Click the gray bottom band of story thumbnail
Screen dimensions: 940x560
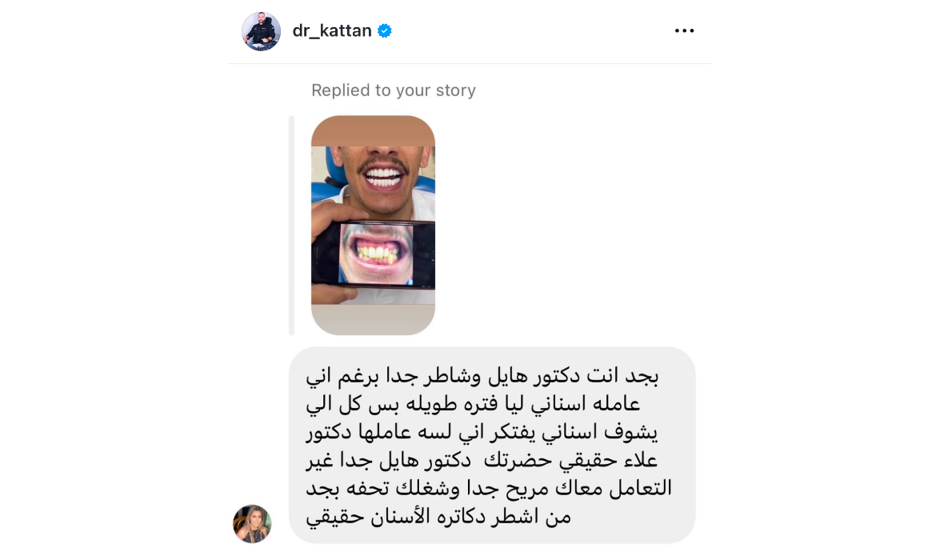(373, 319)
